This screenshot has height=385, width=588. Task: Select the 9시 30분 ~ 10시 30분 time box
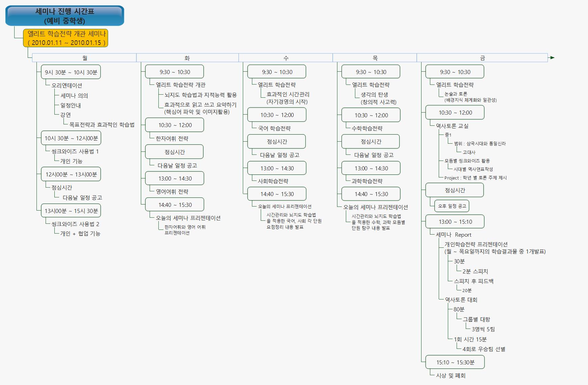coord(71,72)
